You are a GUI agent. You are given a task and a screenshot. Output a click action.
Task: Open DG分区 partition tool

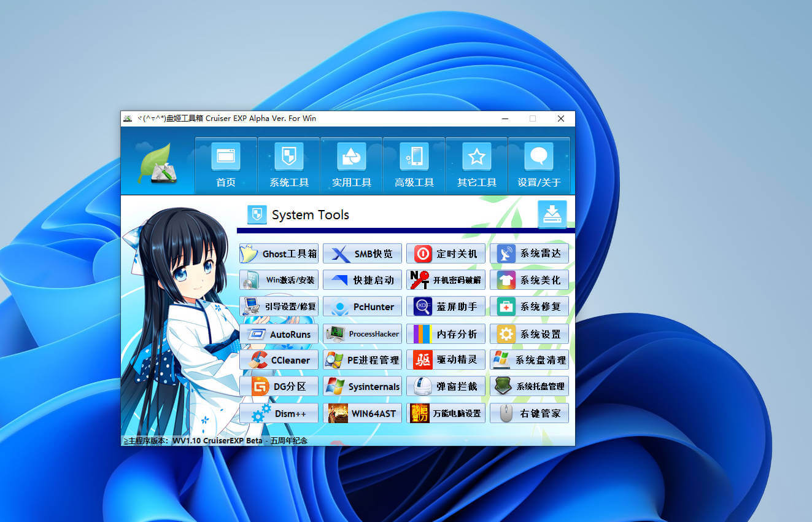tap(279, 386)
